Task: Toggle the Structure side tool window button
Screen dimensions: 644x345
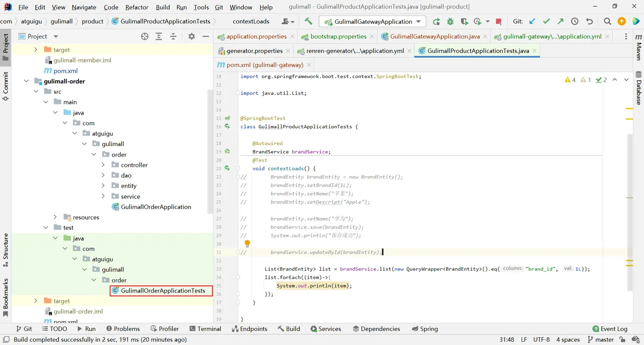Action: click(6, 250)
